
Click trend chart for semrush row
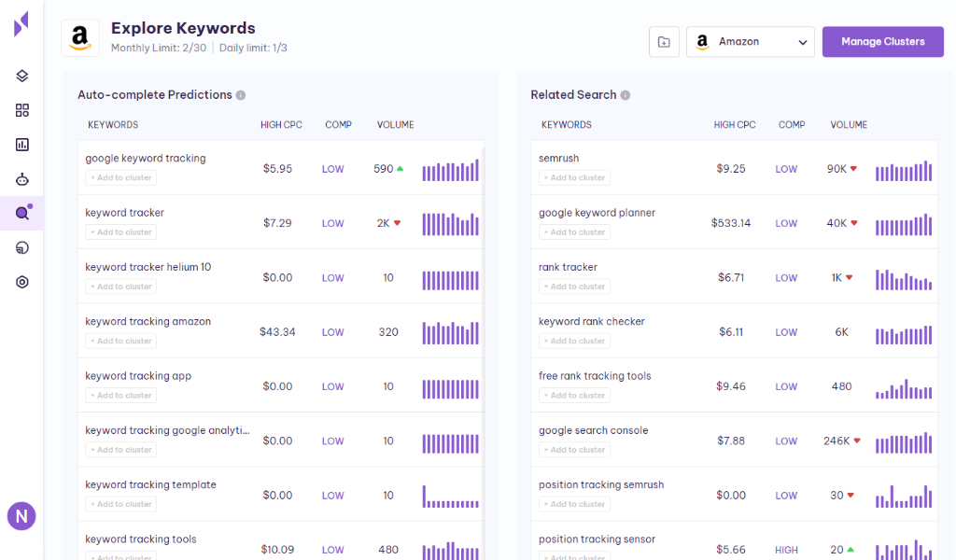click(904, 170)
